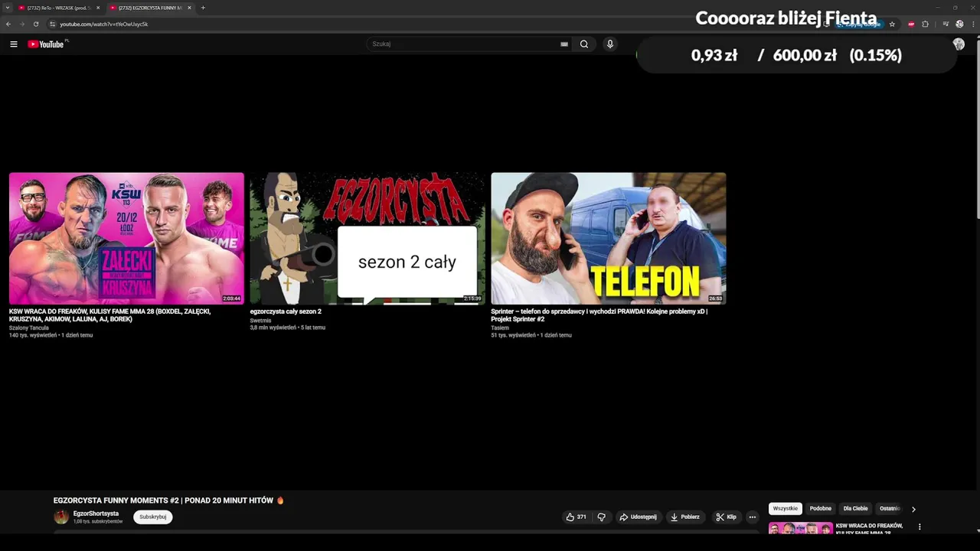The image size is (980, 551).
Task: Click the youtube.com URL in the address bar
Action: point(104,24)
